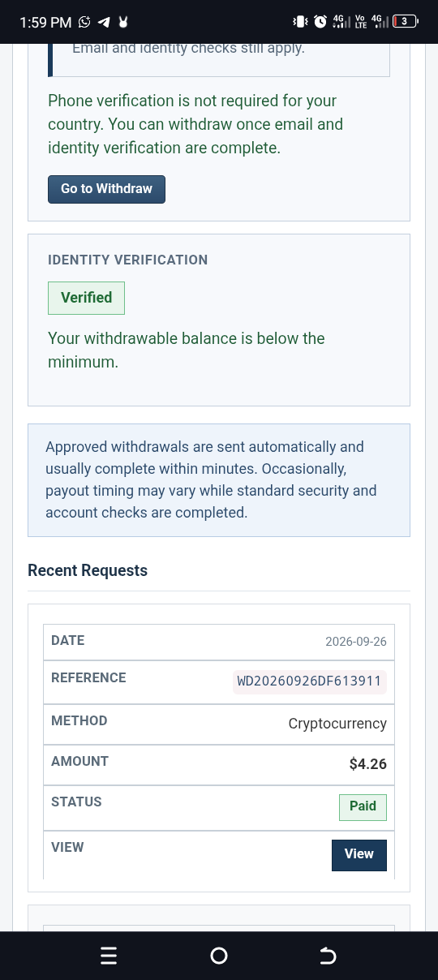Tap the VoLTE signal status icon

(361, 22)
